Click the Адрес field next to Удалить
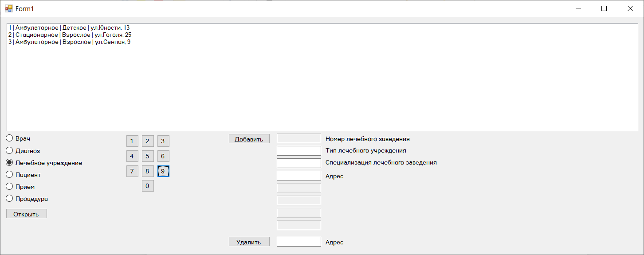 coord(299,242)
